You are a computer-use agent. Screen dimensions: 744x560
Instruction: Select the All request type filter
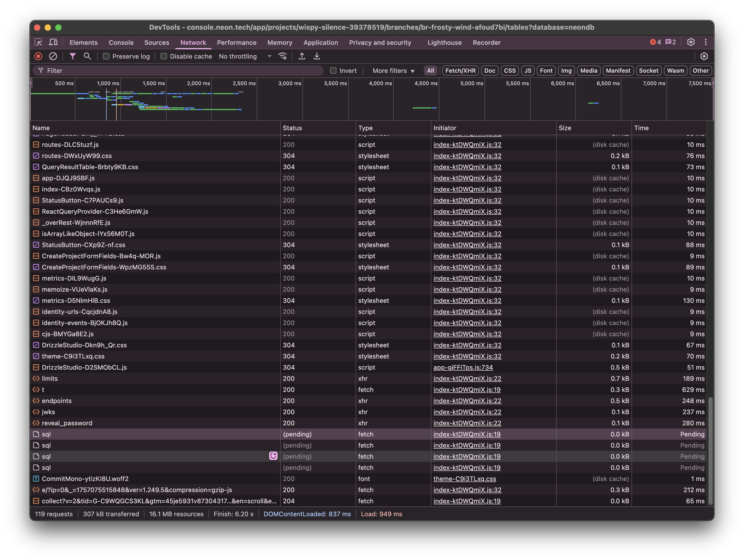pos(431,71)
